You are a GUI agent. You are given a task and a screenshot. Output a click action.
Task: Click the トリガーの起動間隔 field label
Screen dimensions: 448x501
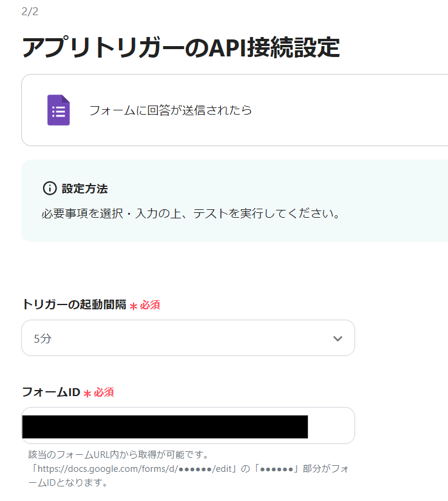coord(74,304)
